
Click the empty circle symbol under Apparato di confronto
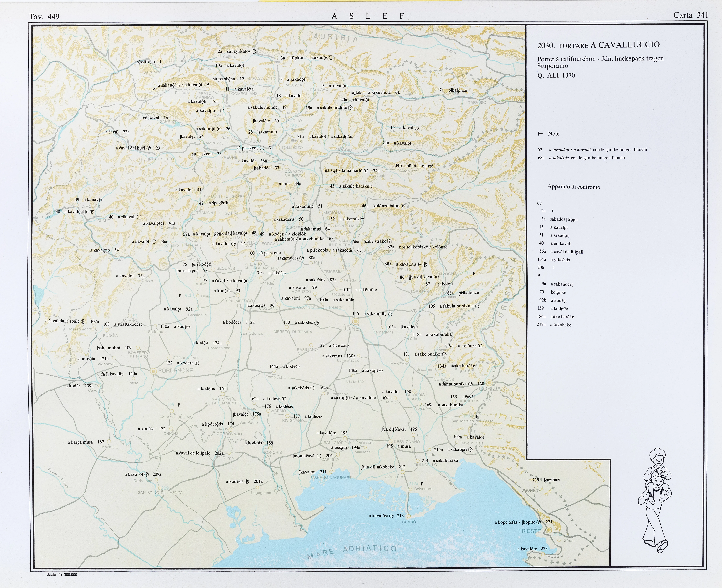point(539,203)
